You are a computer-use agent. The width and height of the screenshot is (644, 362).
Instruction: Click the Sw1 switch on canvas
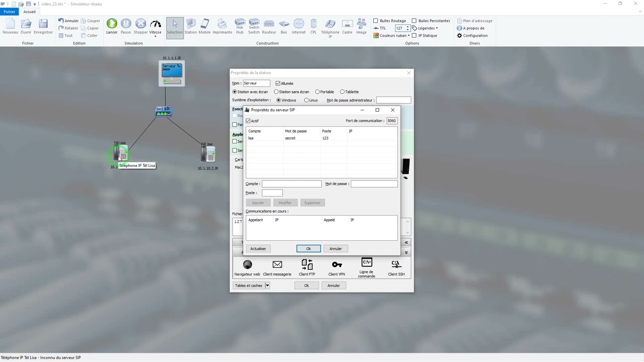point(163,112)
